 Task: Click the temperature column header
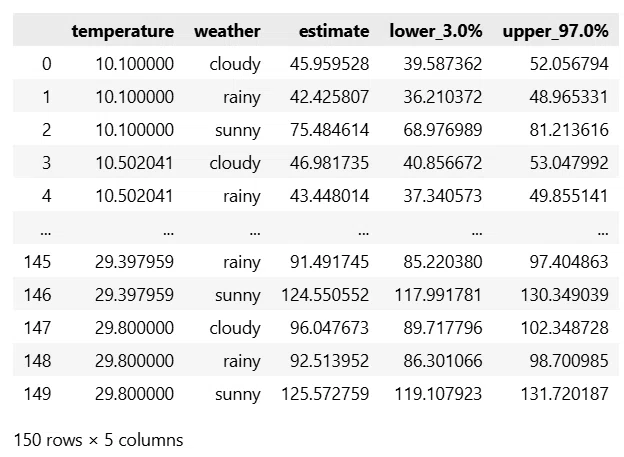(x=123, y=31)
